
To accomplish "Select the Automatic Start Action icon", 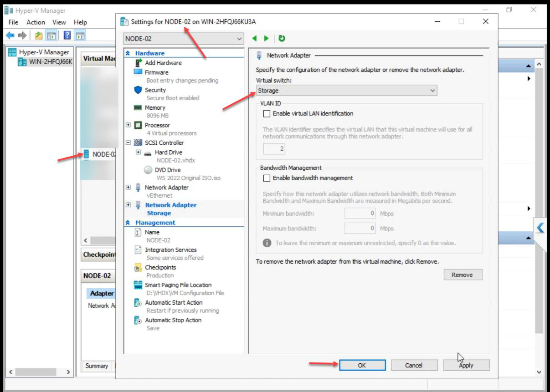I will click(138, 303).
